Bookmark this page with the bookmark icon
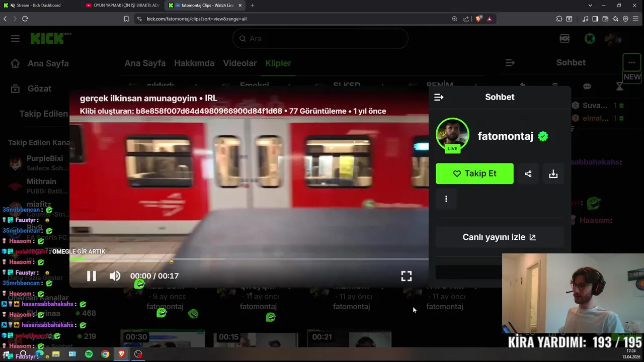This screenshot has width=644, height=362. [x=126, y=19]
